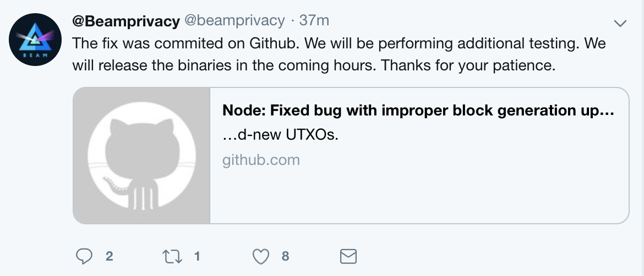
Task: Visit the gray @beamprivacy handle
Action: pos(234,20)
